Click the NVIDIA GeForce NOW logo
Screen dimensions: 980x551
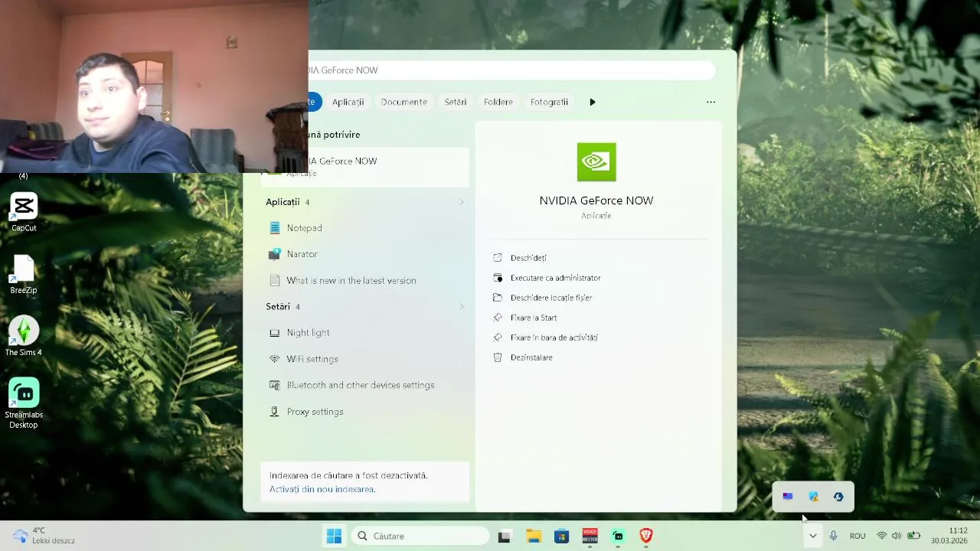coord(596,162)
